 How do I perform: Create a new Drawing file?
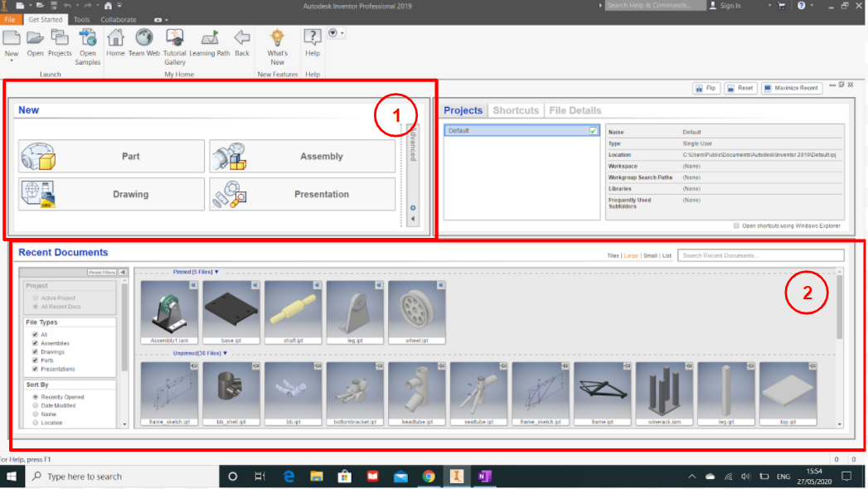click(x=111, y=194)
